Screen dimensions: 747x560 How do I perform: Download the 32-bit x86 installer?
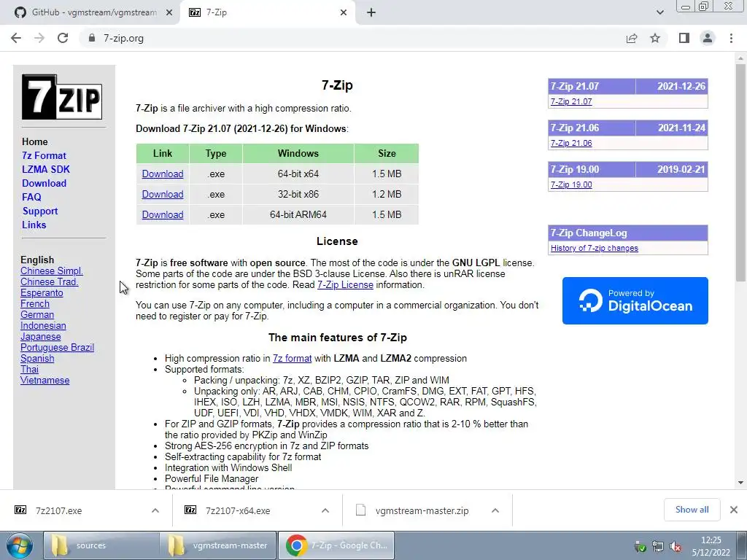(163, 194)
